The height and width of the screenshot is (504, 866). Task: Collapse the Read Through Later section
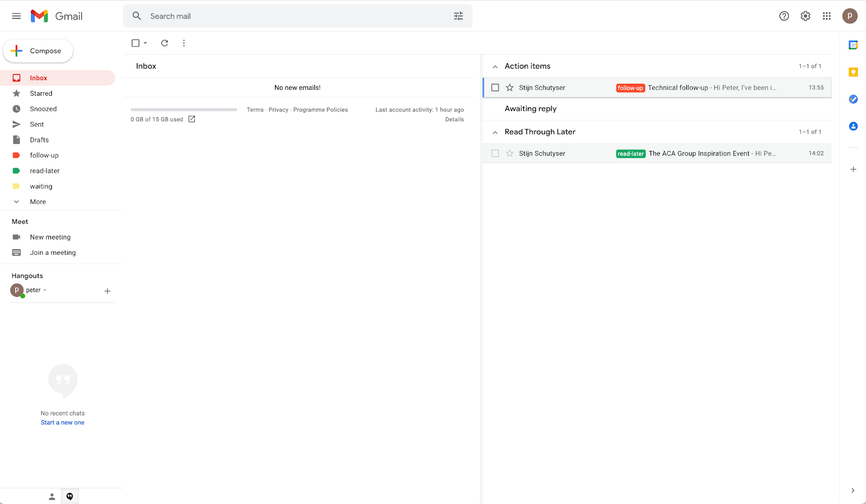click(495, 132)
